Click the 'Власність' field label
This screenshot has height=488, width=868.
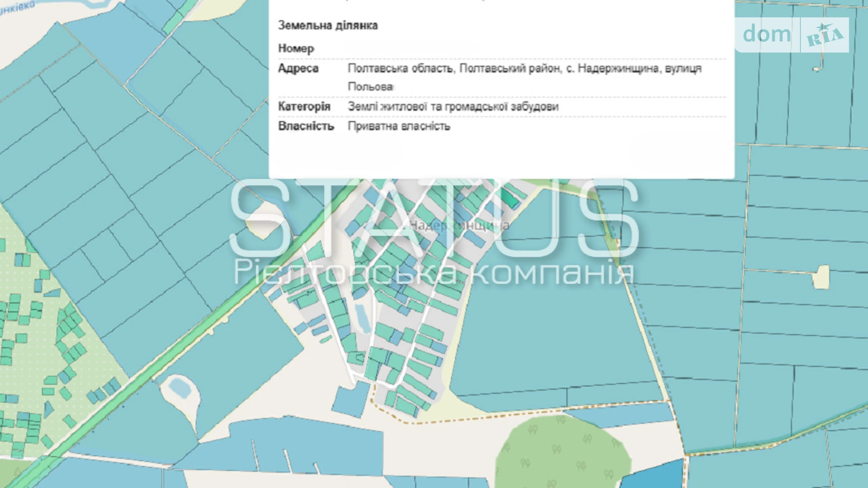point(306,126)
